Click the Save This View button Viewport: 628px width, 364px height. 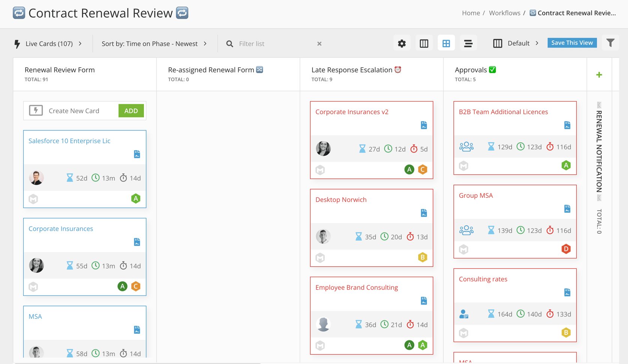coord(572,43)
